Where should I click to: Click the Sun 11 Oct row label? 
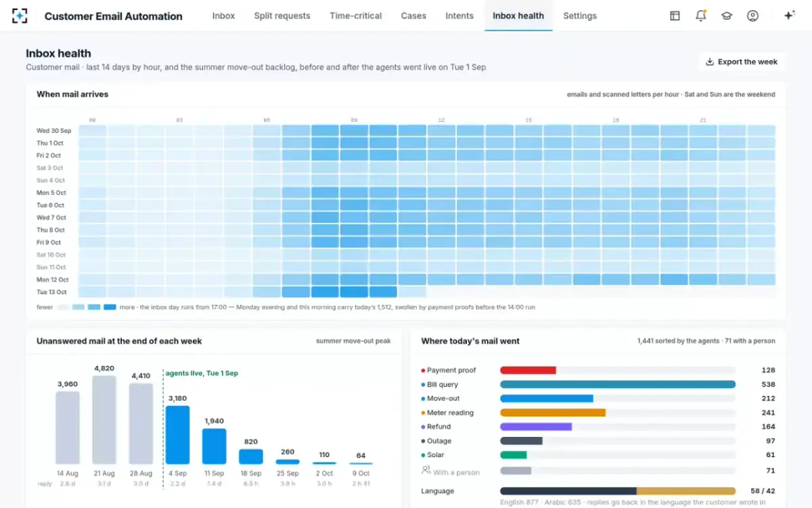coord(51,268)
